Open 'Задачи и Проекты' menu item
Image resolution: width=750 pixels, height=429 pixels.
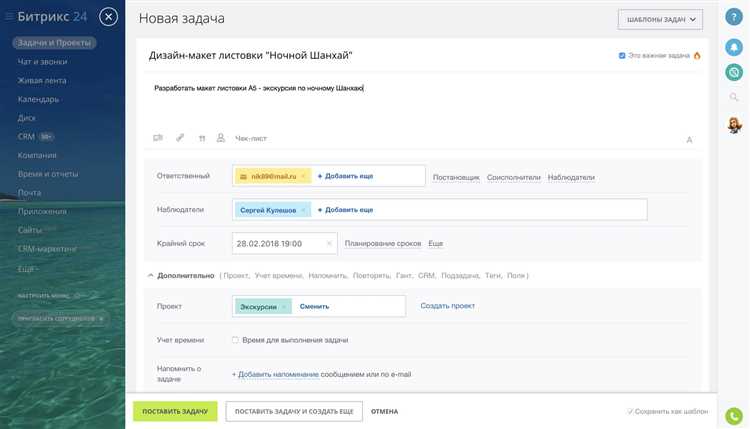click(54, 43)
